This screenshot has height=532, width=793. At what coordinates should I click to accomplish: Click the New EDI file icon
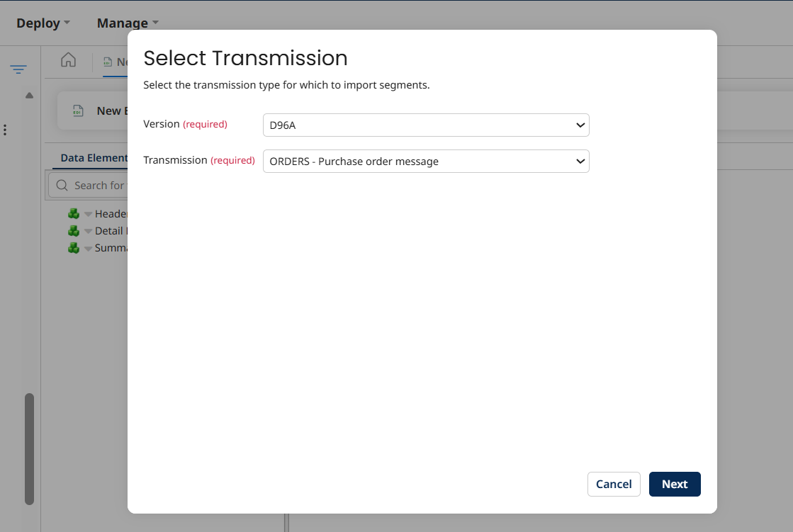(78, 111)
